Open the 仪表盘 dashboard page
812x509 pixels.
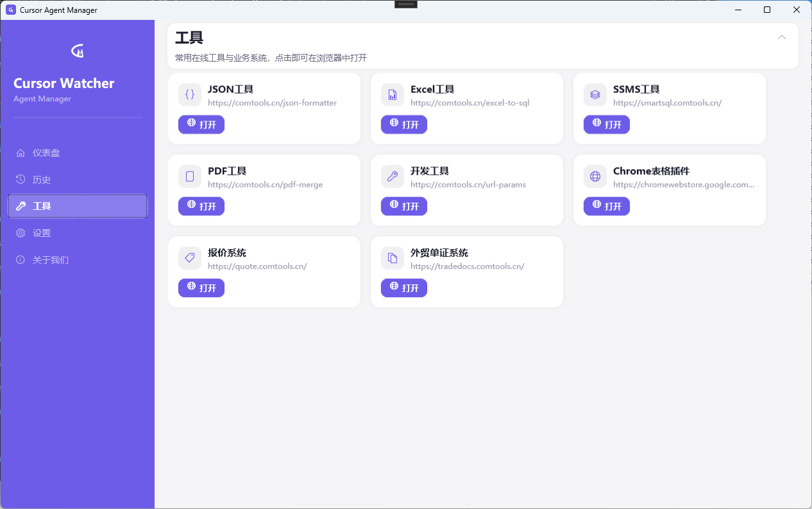pyautogui.click(x=78, y=153)
